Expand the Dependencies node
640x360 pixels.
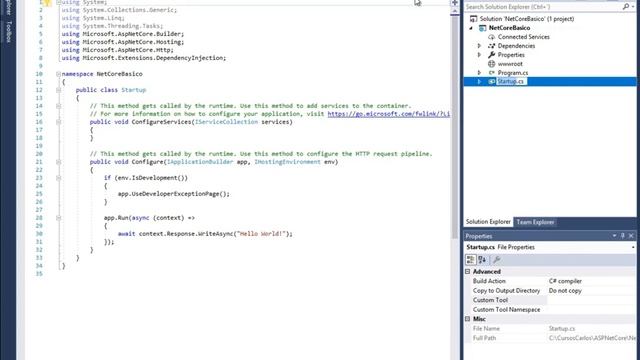pos(480,46)
